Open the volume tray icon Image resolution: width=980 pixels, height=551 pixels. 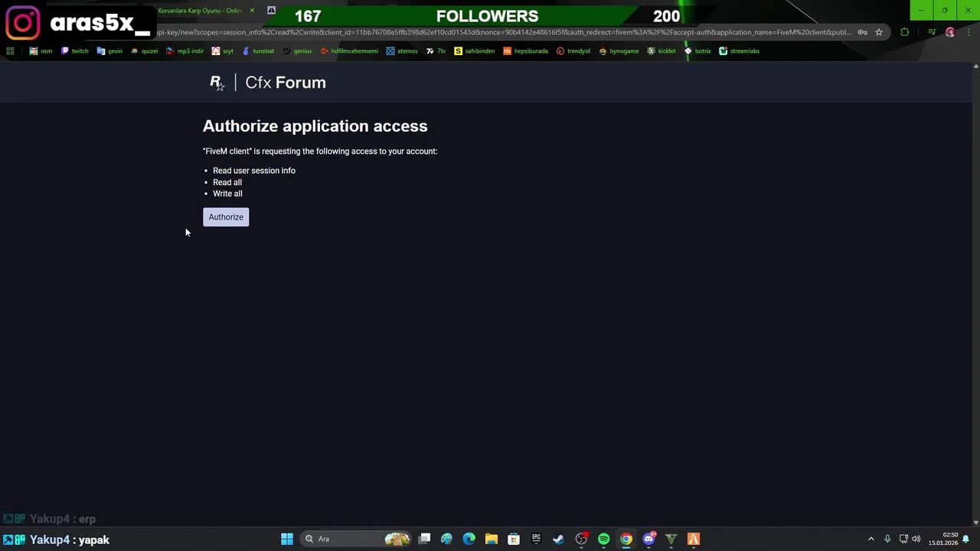point(916,540)
